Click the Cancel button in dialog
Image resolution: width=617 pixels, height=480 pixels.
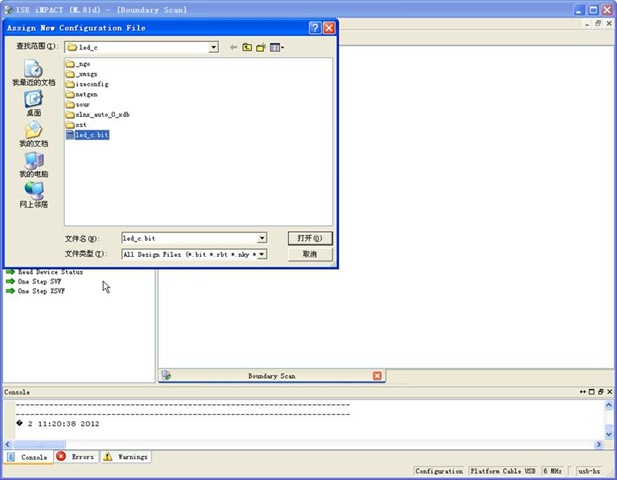[309, 254]
